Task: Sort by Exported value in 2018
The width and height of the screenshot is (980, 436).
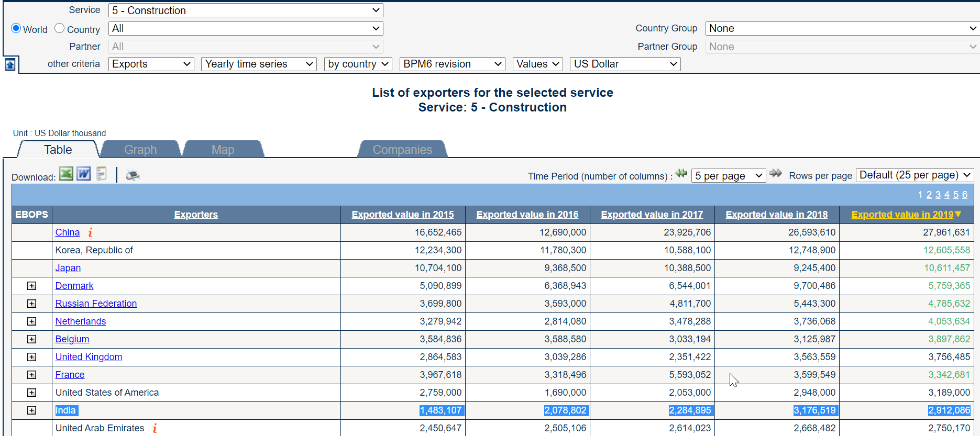Action: (x=777, y=215)
